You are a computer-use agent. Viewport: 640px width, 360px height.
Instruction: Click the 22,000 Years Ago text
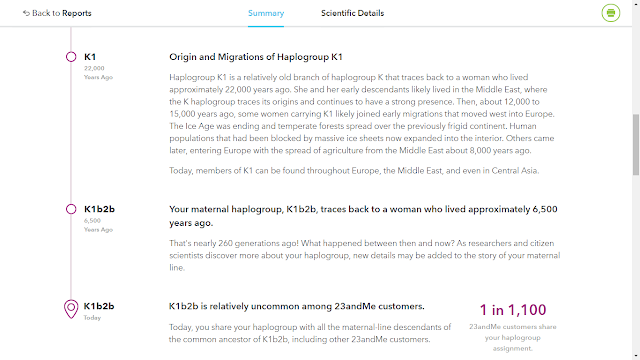tap(98, 73)
